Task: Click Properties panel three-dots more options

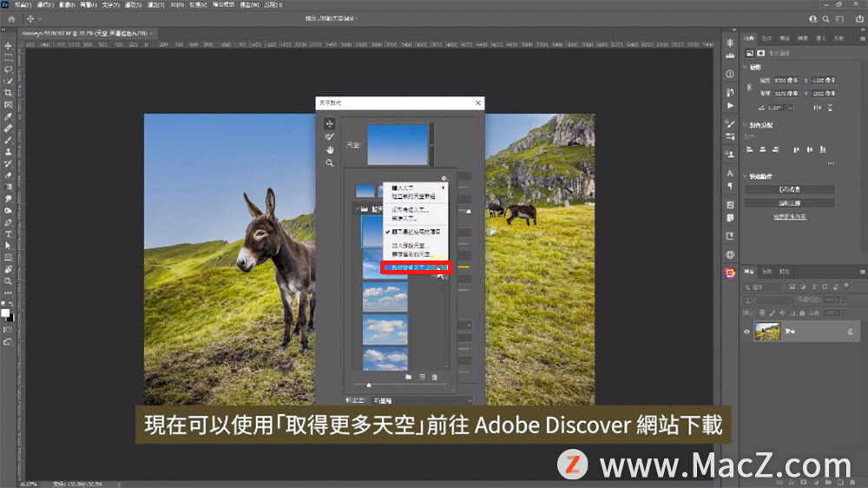Action: tap(831, 163)
